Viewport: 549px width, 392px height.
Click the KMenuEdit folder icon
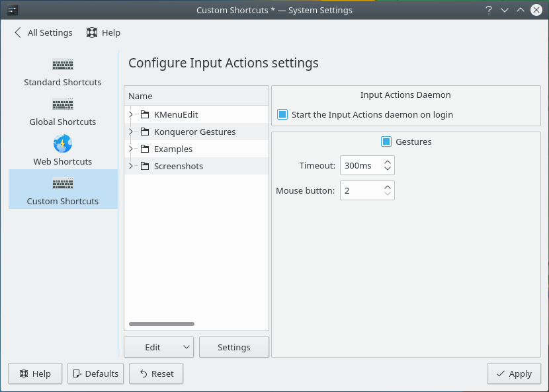click(145, 115)
